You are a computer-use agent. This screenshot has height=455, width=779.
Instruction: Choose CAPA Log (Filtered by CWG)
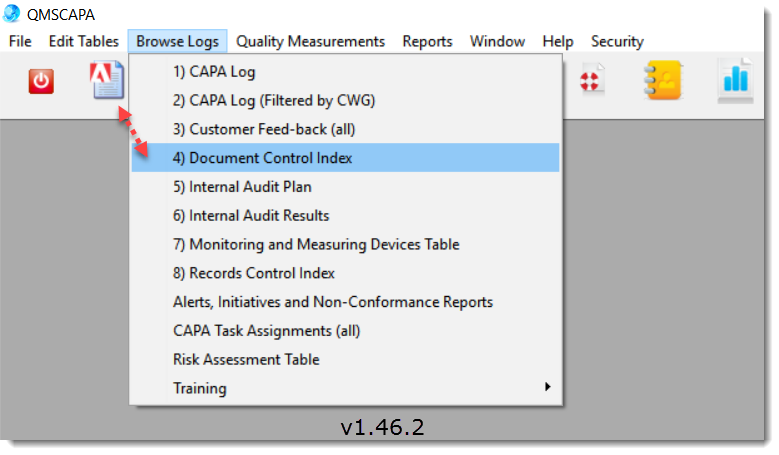click(274, 100)
